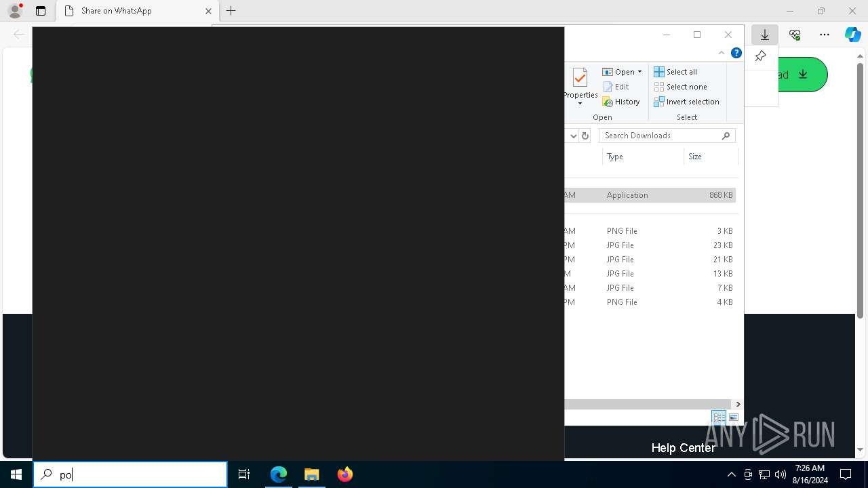Open the taskbar clock and date
Viewport: 868px width, 488px height.
tap(811, 474)
